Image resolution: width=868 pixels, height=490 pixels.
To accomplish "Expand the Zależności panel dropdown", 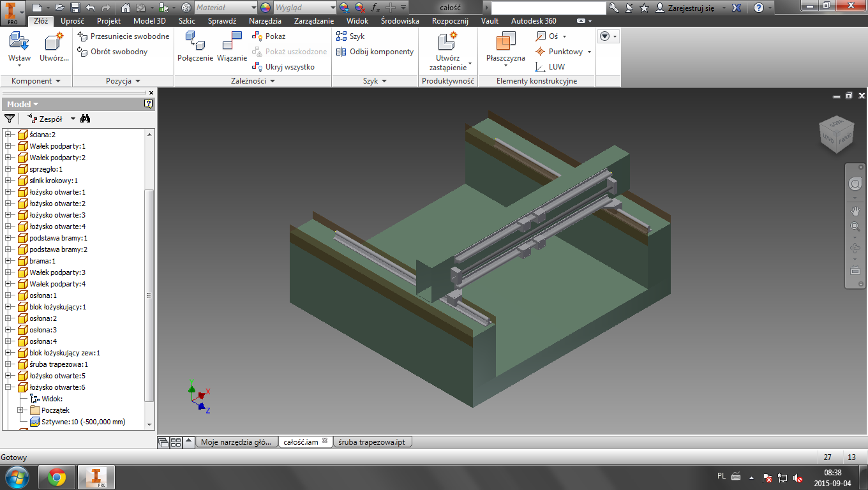I will coord(253,81).
